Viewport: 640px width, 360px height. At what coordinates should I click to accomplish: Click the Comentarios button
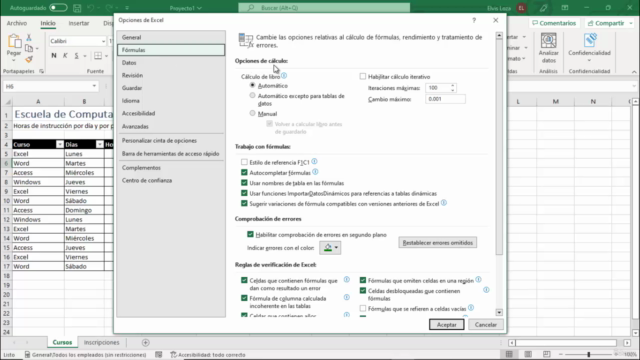click(x=554, y=23)
